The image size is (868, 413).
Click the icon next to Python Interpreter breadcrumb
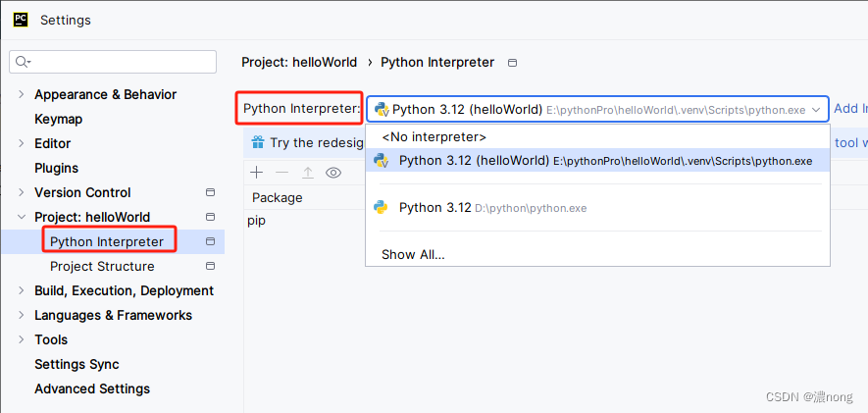(x=513, y=63)
